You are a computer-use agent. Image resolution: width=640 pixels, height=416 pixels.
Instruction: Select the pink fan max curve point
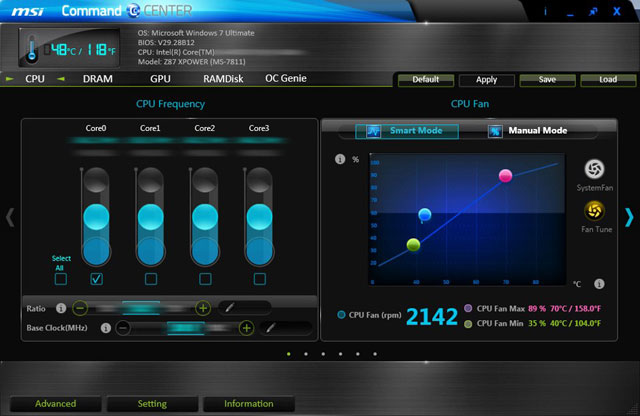click(505, 176)
